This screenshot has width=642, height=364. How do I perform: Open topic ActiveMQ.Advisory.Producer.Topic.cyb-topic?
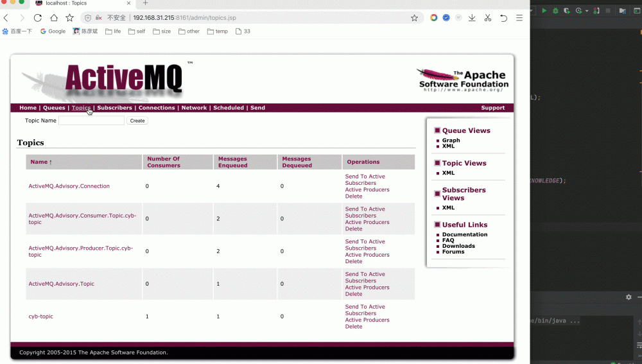click(81, 252)
